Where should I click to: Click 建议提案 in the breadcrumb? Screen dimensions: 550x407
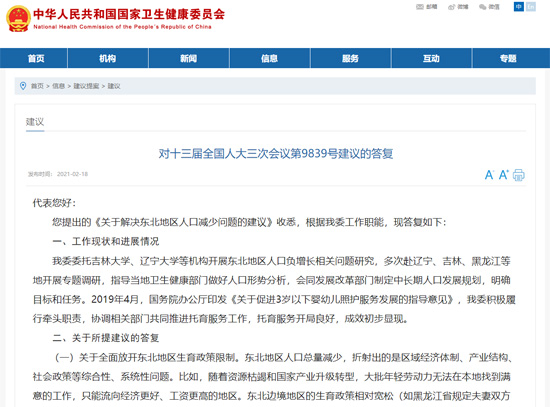click(x=86, y=86)
